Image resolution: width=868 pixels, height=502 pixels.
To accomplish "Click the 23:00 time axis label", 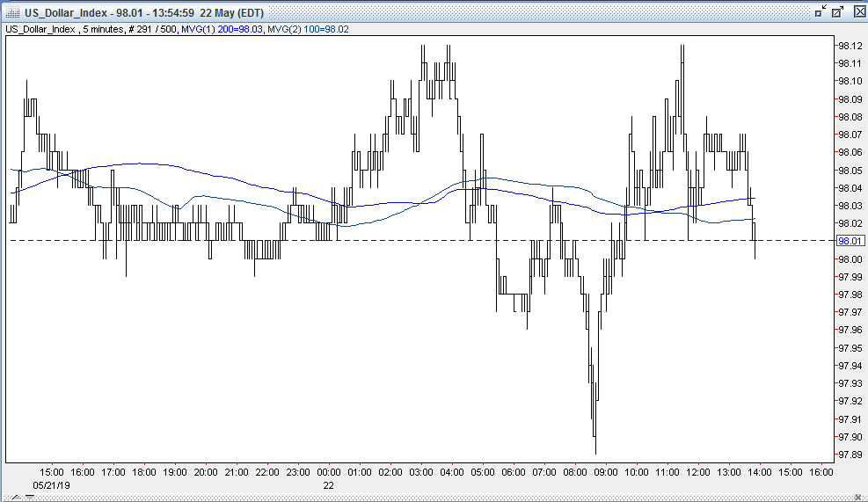I will 298,472.
